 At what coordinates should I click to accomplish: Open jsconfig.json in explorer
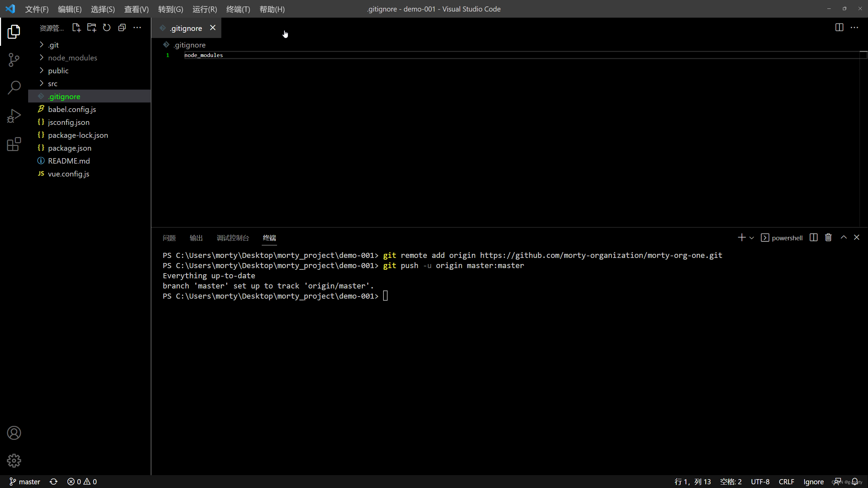coord(90,122)
